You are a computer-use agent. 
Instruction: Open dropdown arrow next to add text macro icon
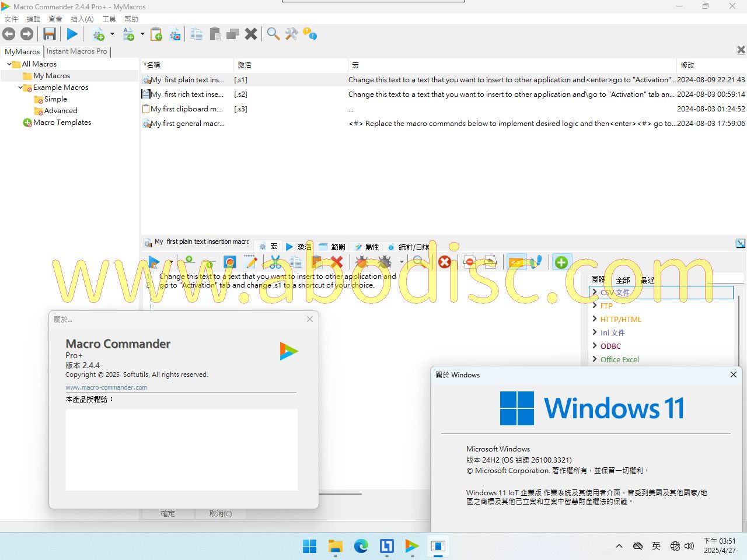click(x=142, y=34)
